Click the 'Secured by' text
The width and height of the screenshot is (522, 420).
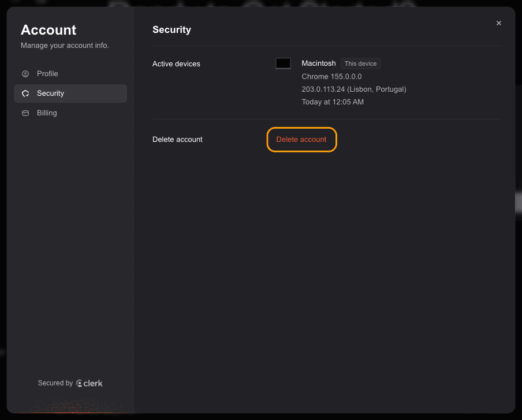(x=55, y=383)
